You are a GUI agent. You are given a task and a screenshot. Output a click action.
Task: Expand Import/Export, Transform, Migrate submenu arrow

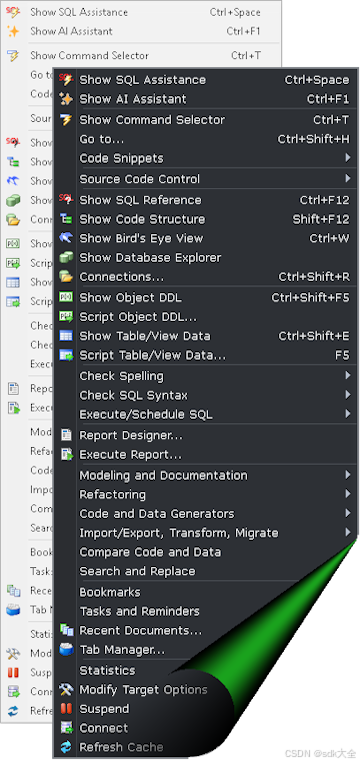[348, 532]
